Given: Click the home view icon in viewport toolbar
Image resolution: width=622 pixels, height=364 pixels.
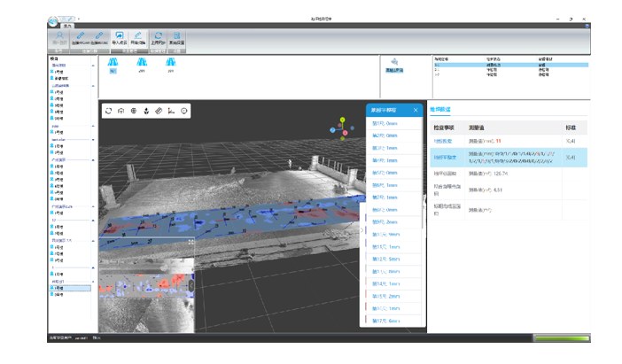Looking at the screenshot, I should point(121,111).
